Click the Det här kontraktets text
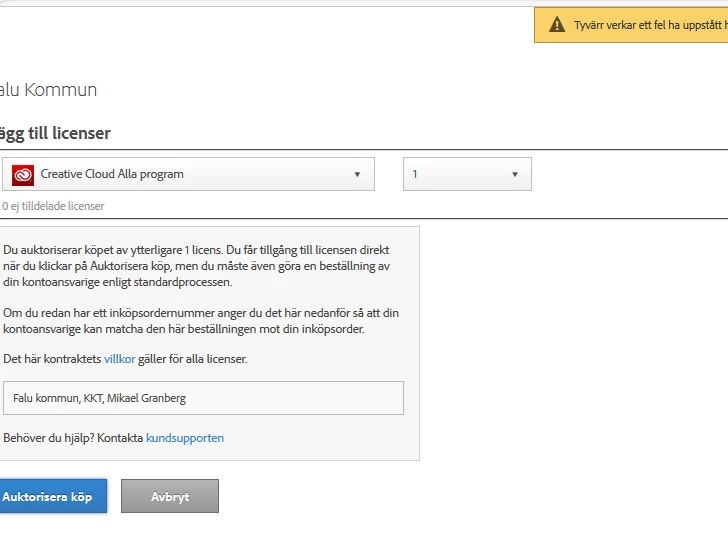Image resolution: width=728 pixels, height=549 pixels. (52, 359)
